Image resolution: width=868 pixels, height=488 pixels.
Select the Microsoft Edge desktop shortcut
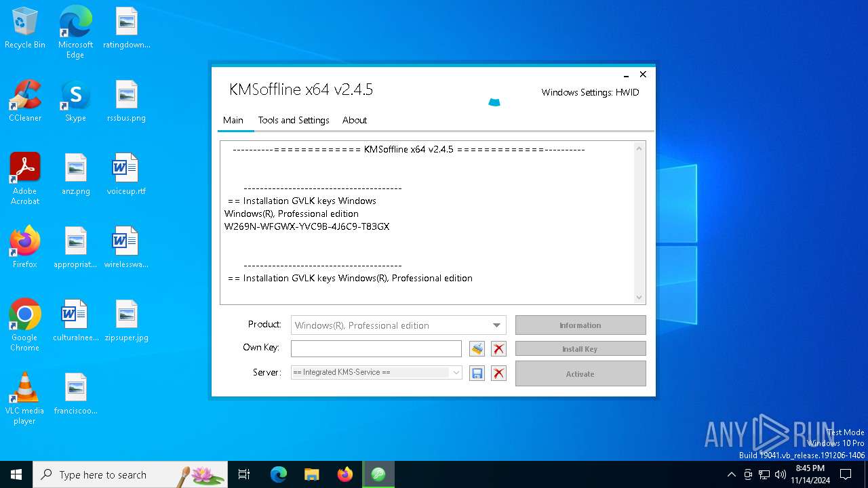75,33
